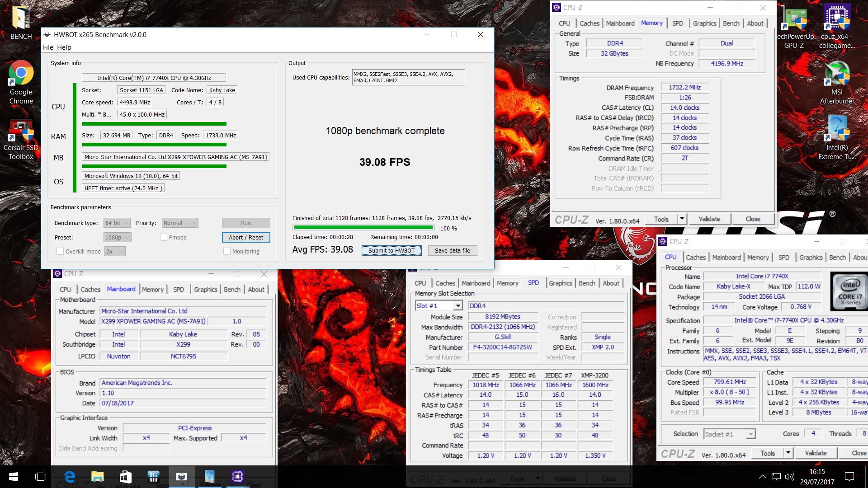The width and height of the screenshot is (868, 488).
Task: Click the 39.08 FPS result text
Action: (385, 162)
